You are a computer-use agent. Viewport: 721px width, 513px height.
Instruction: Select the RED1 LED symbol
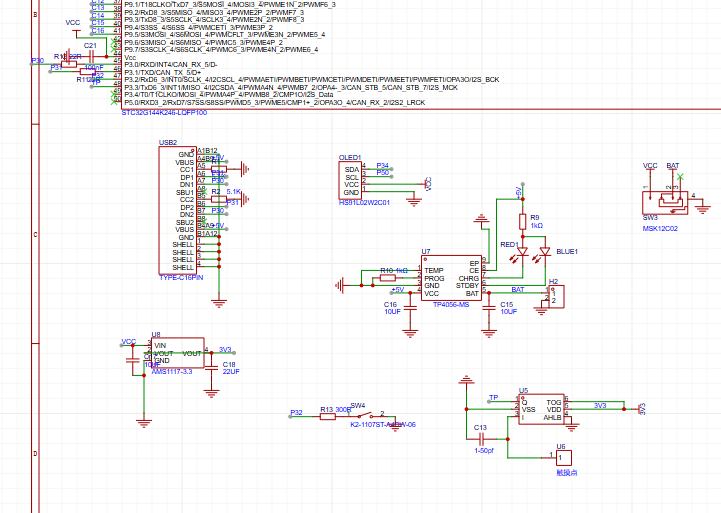[521, 254]
